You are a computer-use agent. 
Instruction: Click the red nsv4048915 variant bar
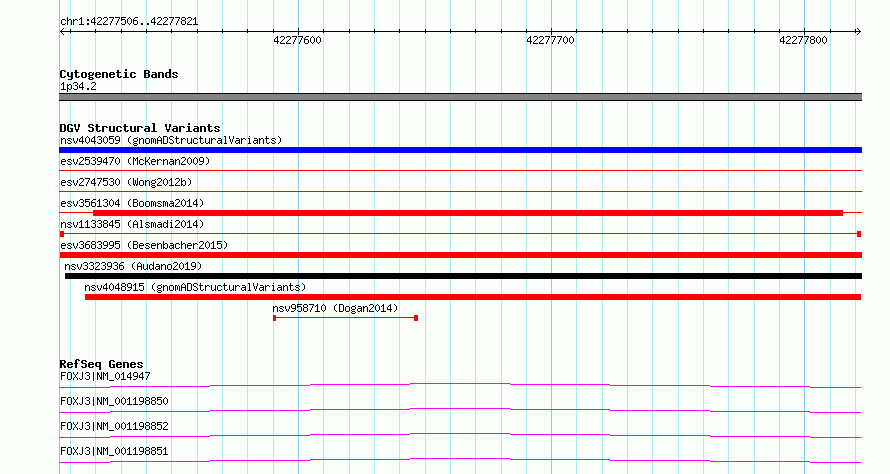473,297
